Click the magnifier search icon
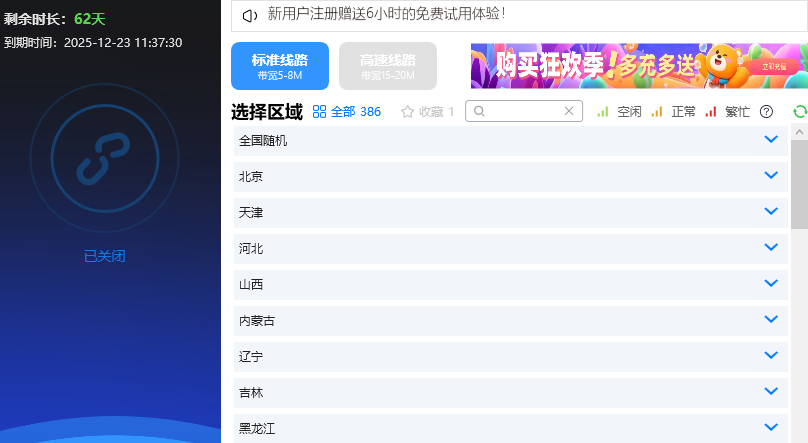 (x=480, y=112)
